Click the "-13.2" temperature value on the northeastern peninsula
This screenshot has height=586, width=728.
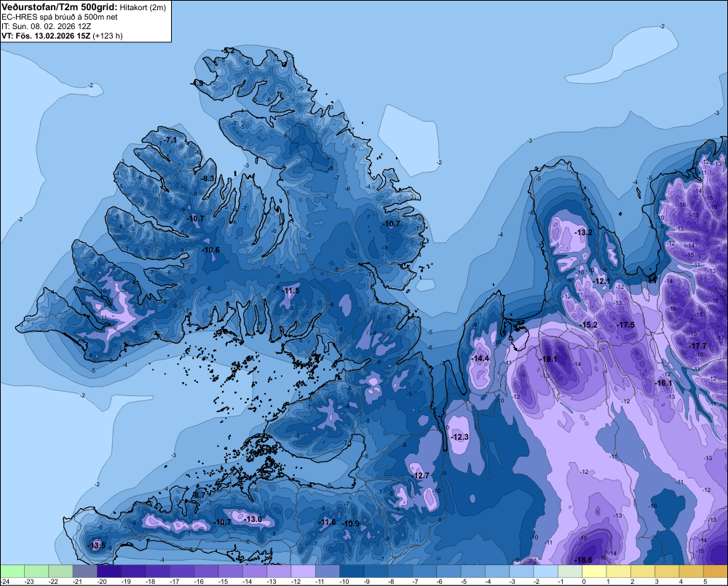click(x=584, y=232)
